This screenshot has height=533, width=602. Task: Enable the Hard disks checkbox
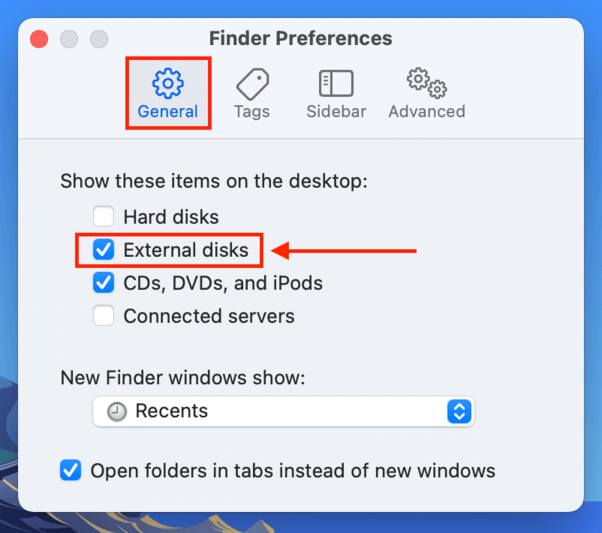[103, 216]
